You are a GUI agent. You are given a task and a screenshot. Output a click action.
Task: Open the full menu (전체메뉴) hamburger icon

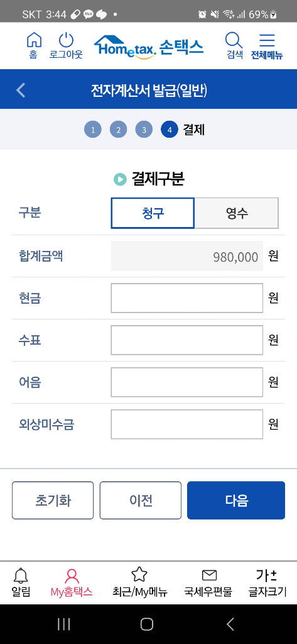click(267, 40)
